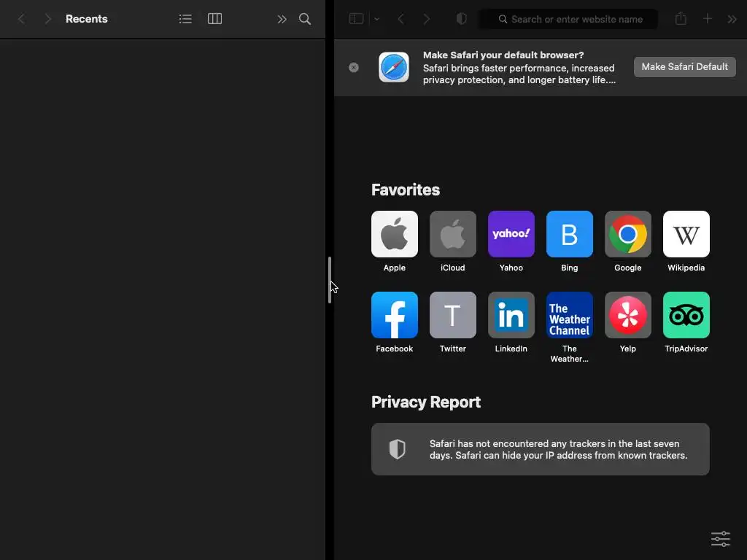
Task: Switch Finder to column view
Action: point(215,19)
